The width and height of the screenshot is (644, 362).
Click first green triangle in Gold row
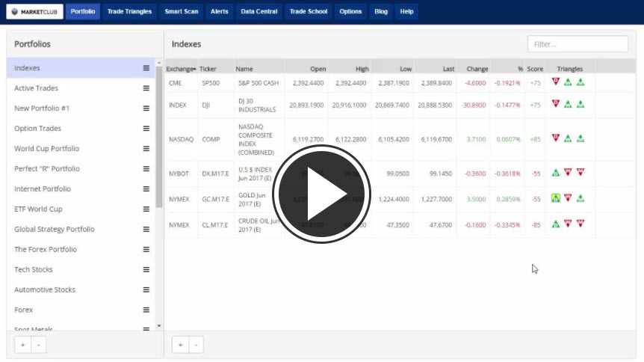pos(555,198)
